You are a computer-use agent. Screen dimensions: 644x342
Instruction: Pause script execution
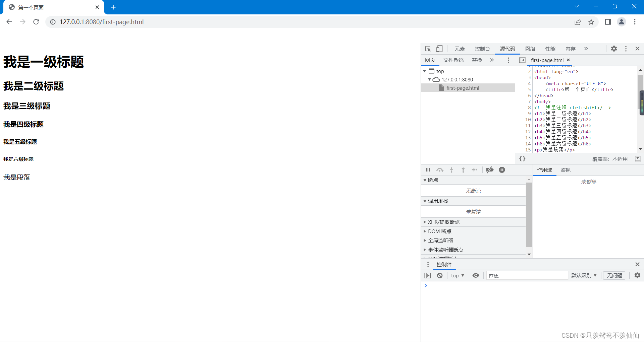point(428,170)
